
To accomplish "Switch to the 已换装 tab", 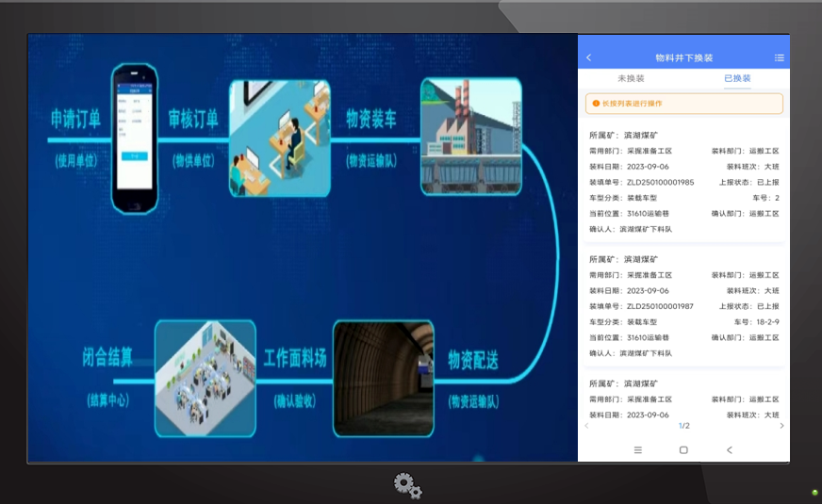I will pos(737,78).
